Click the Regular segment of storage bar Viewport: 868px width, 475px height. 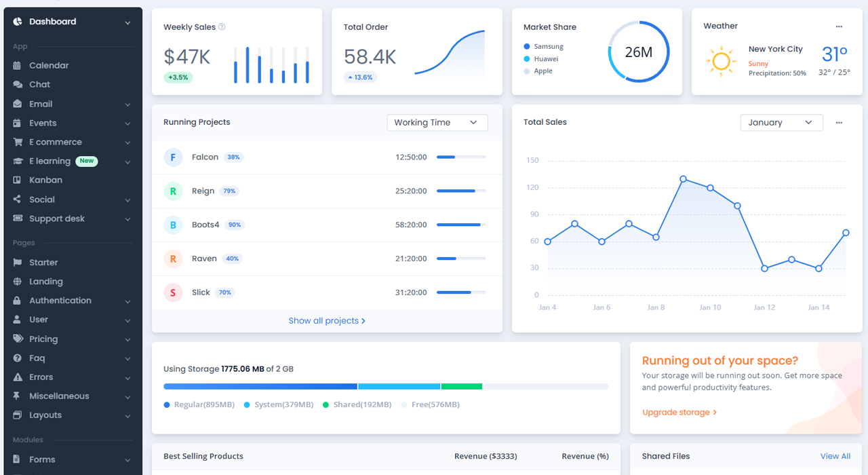[x=260, y=386]
